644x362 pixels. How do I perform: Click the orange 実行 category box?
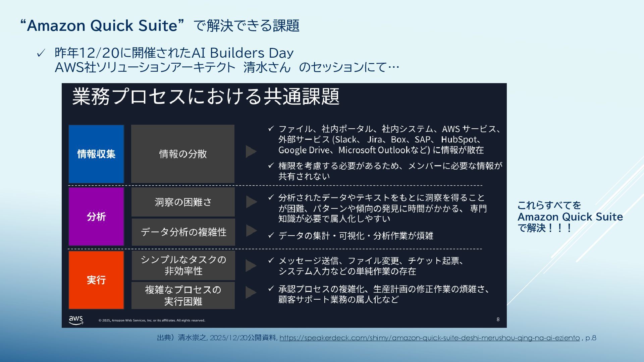tap(96, 280)
